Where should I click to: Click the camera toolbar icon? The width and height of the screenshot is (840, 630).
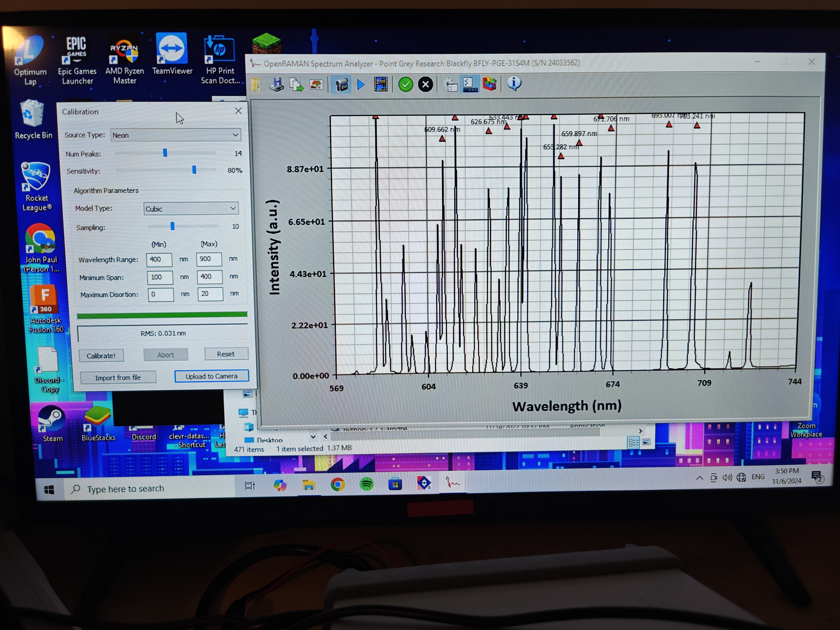tap(341, 84)
